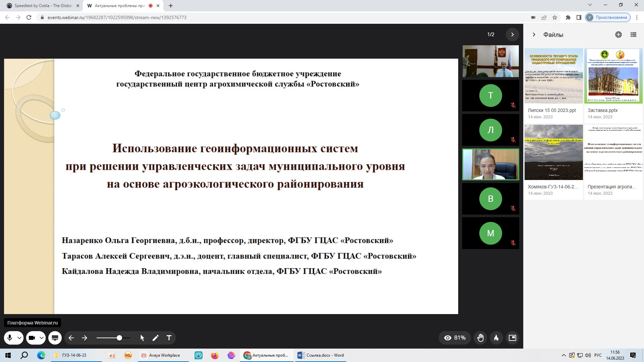The width and height of the screenshot is (644, 362).
Task: Click the fire reaction icon
Action: click(x=496, y=338)
